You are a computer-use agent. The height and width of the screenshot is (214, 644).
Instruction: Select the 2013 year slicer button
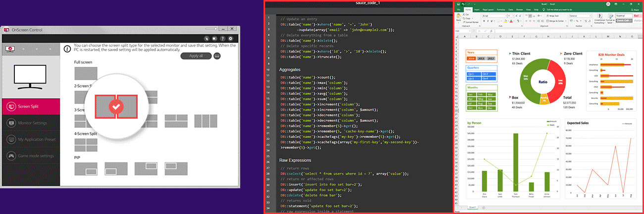point(481,58)
